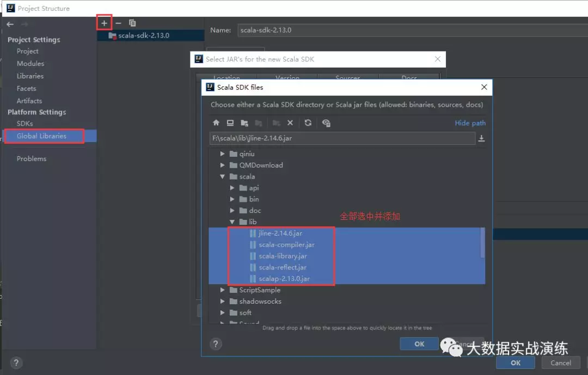Expand the shadowsocks folder

(222, 301)
